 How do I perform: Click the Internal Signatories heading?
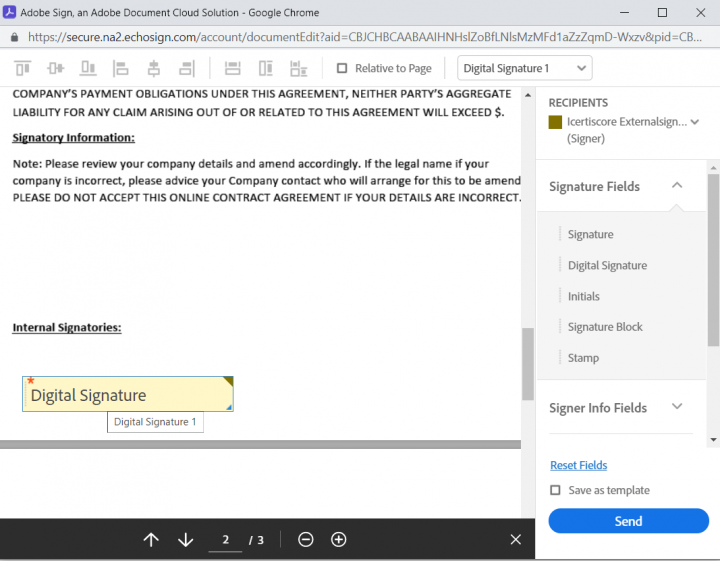coord(67,327)
